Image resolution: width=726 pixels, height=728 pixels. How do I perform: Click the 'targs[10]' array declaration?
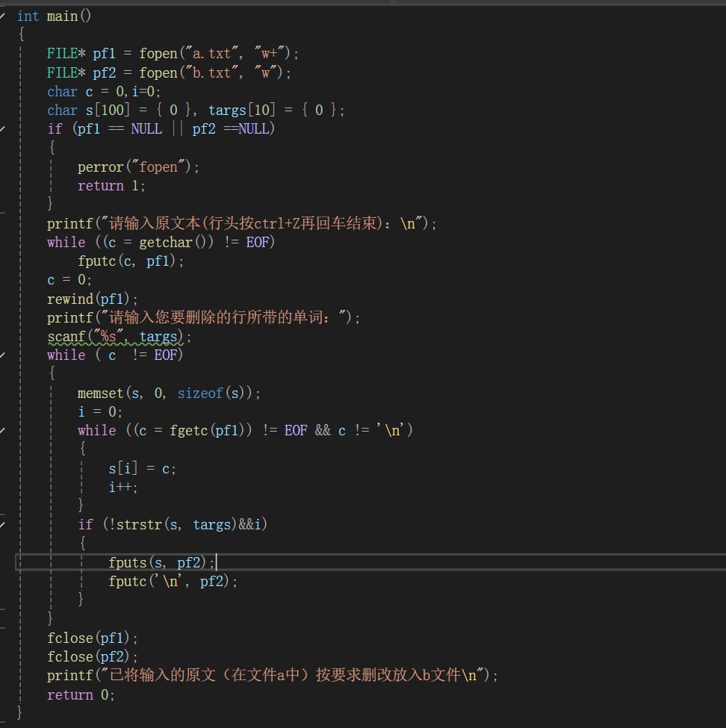(x=242, y=111)
